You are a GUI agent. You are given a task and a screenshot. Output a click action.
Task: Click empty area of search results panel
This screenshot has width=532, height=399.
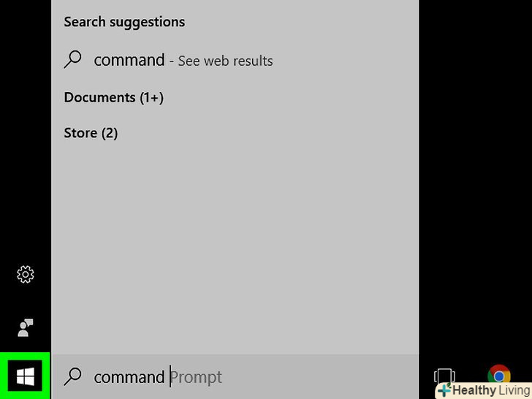click(x=234, y=241)
